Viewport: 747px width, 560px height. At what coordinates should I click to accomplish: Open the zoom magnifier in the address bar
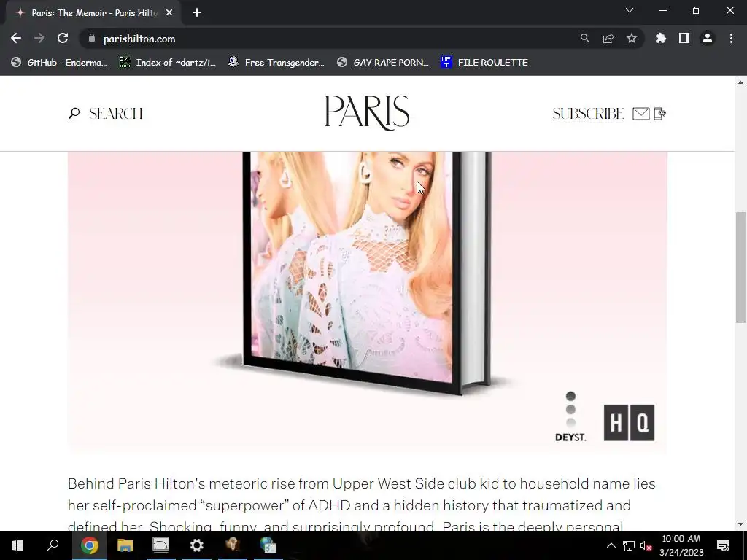[x=585, y=38]
